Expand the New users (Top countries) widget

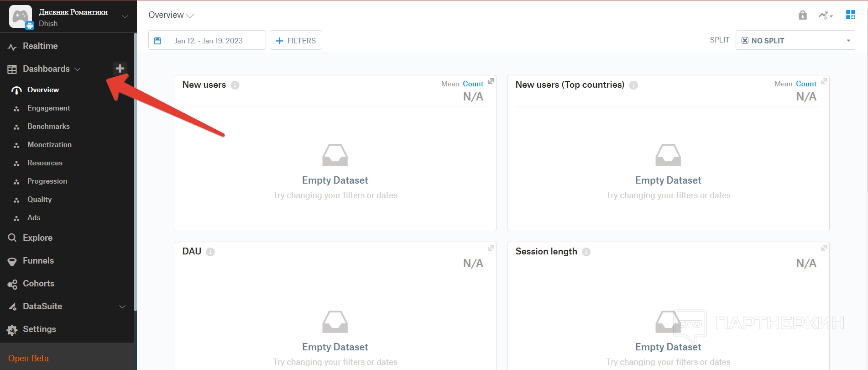824,81
